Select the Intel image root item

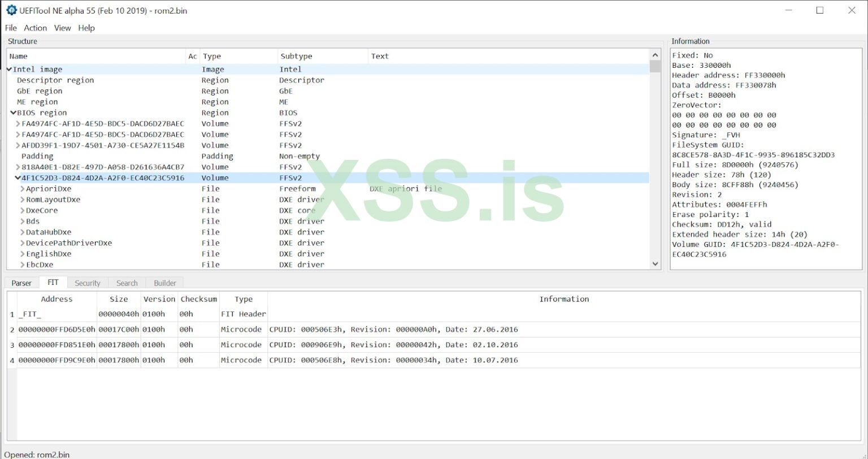coord(38,70)
